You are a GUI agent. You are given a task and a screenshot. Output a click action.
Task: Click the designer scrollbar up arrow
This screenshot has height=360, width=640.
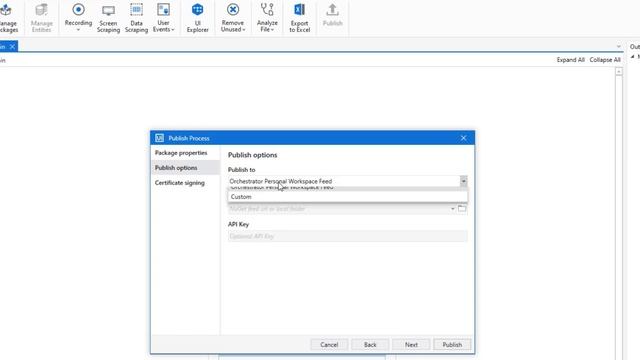click(619, 71)
